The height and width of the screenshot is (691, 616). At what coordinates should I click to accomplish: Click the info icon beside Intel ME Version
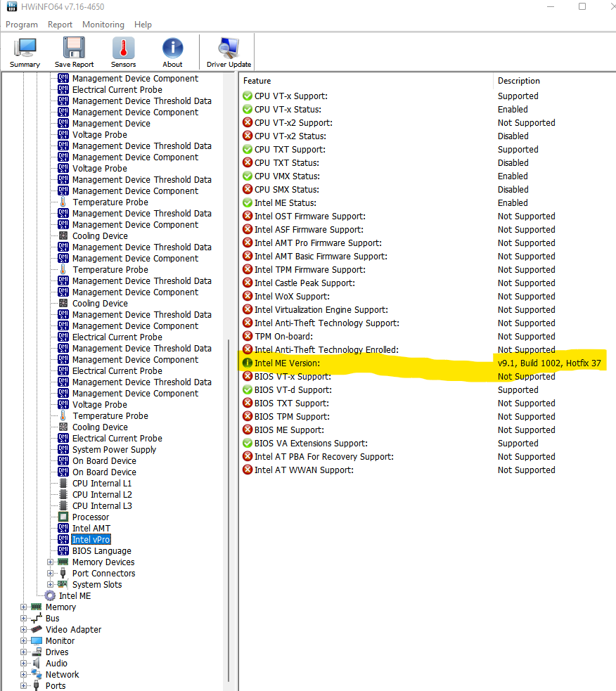[x=248, y=363]
